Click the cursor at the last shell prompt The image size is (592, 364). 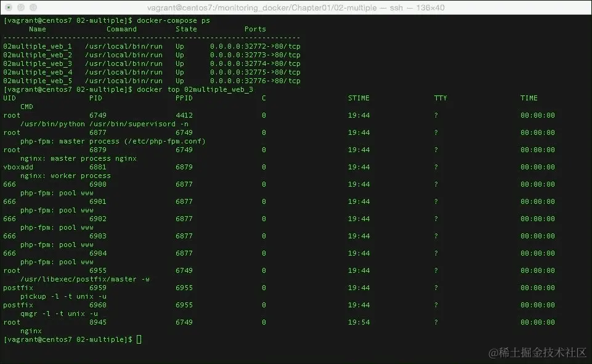[x=139, y=339]
